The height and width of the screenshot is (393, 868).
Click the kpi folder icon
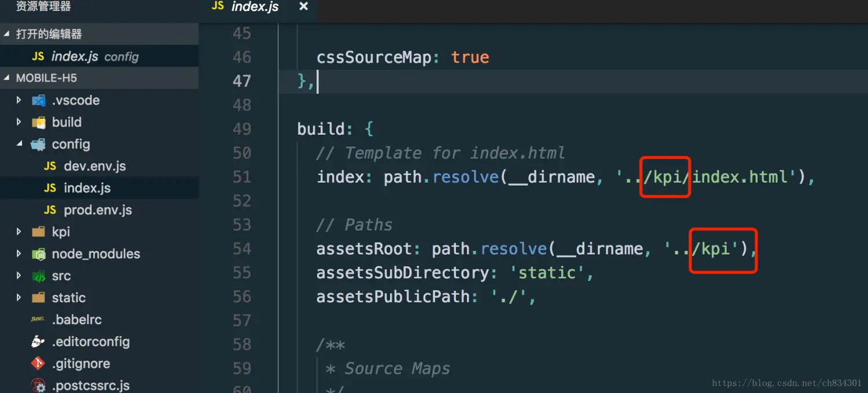39,232
